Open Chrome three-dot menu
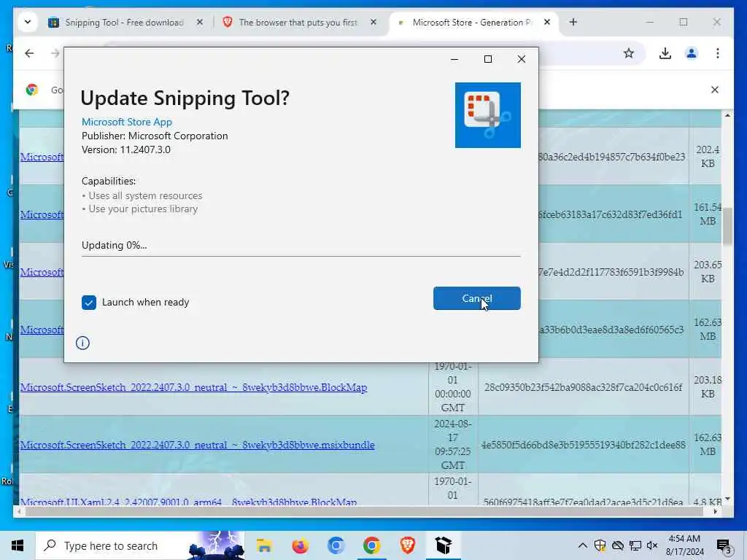 (718, 53)
